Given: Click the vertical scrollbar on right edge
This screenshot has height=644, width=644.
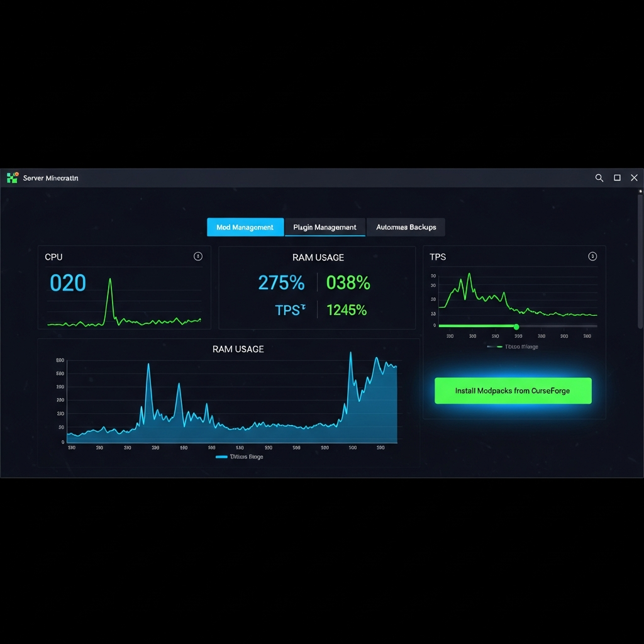Looking at the screenshot, I should pos(640,261).
